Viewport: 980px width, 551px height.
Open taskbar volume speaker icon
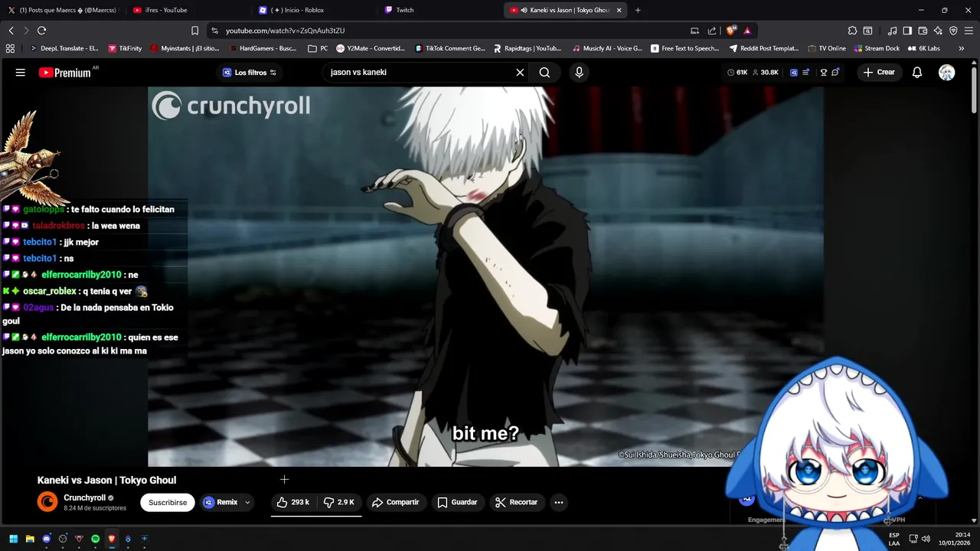point(926,539)
